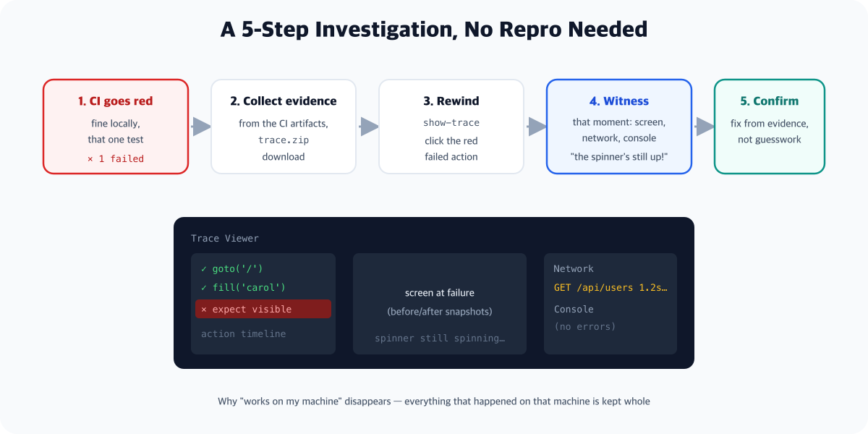The image size is (868, 434).
Task: Click the quote "the spinner's still up!"
Action: [x=619, y=156]
